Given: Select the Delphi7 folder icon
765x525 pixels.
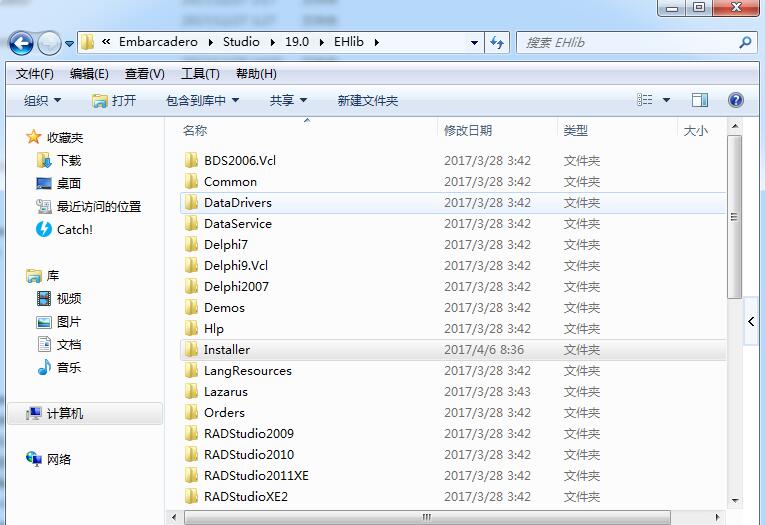Looking at the screenshot, I should (x=191, y=244).
